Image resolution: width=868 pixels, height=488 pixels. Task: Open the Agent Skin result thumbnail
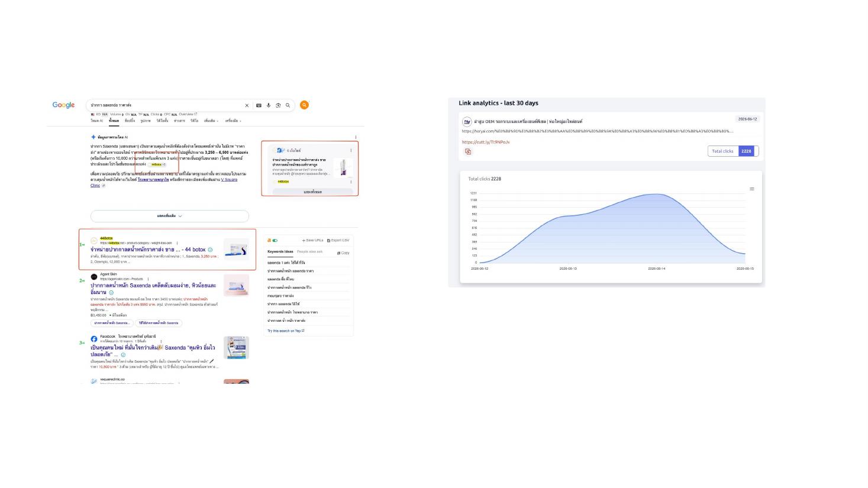tap(236, 285)
